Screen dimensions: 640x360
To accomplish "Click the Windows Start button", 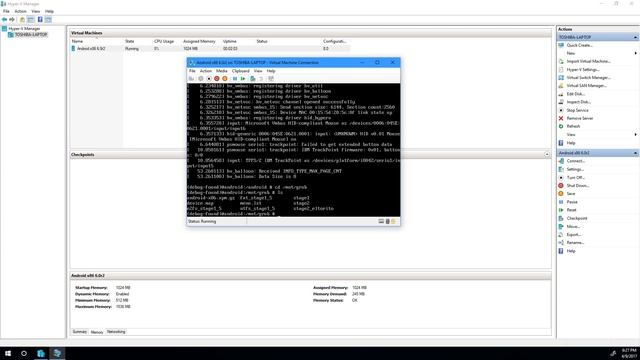I will pos(8,353).
